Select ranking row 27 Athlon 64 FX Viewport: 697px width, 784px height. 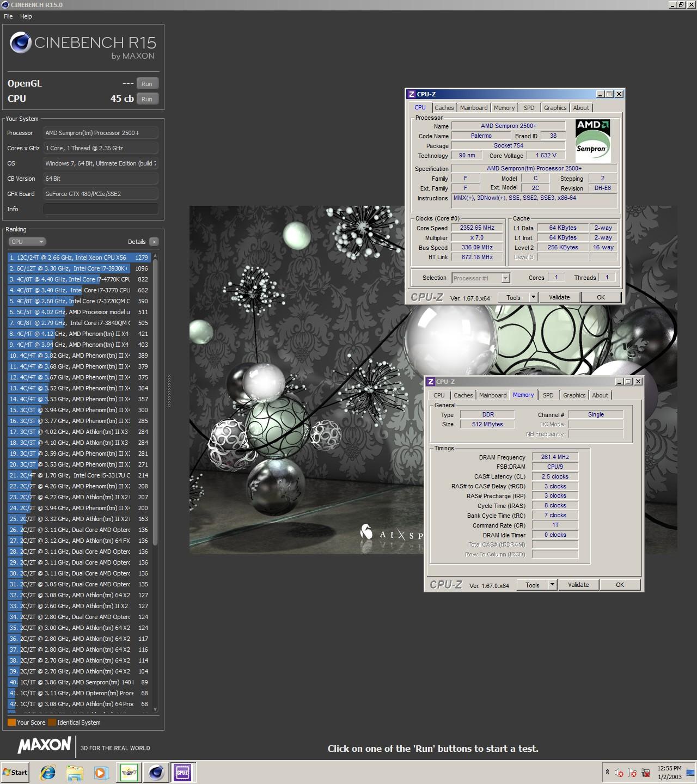click(x=80, y=541)
